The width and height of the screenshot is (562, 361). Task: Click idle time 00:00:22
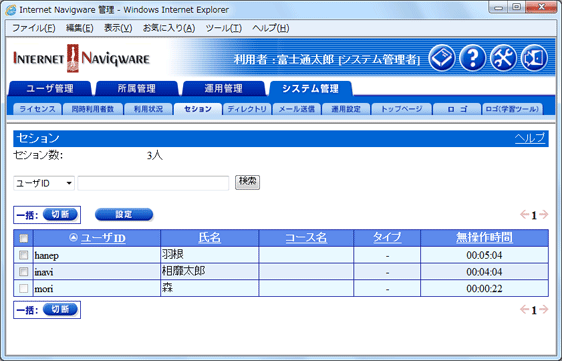click(x=484, y=289)
